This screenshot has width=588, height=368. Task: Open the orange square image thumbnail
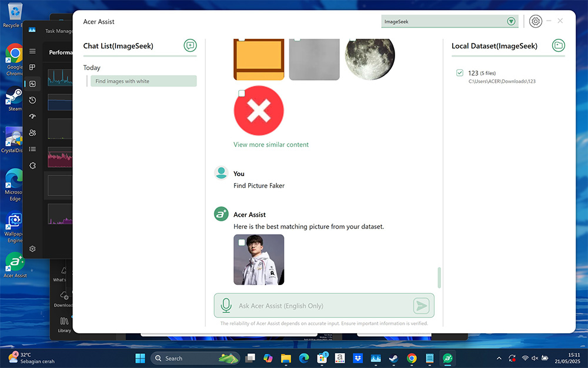(259, 59)
